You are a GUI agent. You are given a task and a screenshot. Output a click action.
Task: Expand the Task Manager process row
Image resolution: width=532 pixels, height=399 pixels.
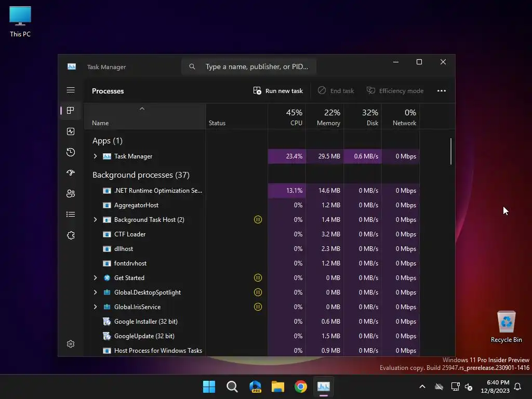96,156
